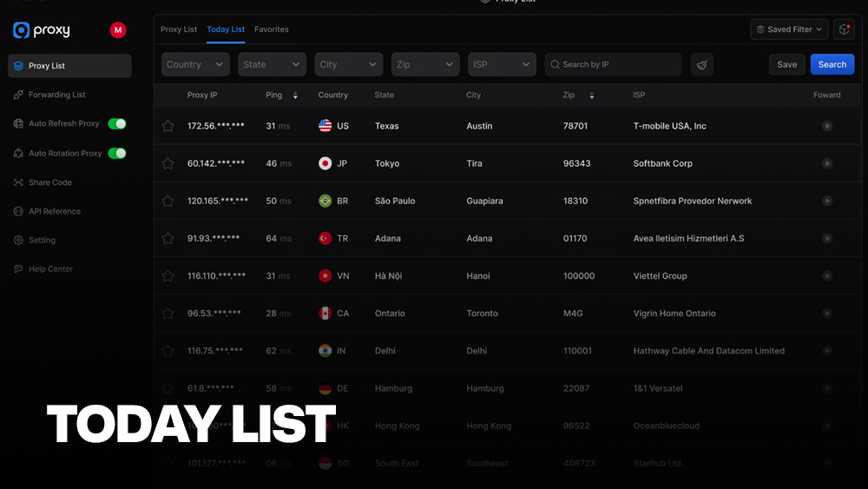This screenshot has height=489, width=868.
Task: Click the Proxy IP column header
Action: point(202,95)
